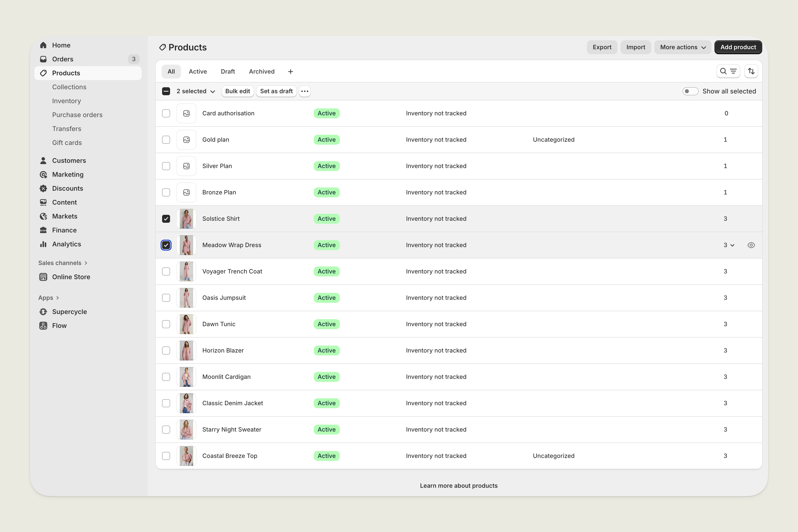Switch to the Archived tab

[262, 72]
